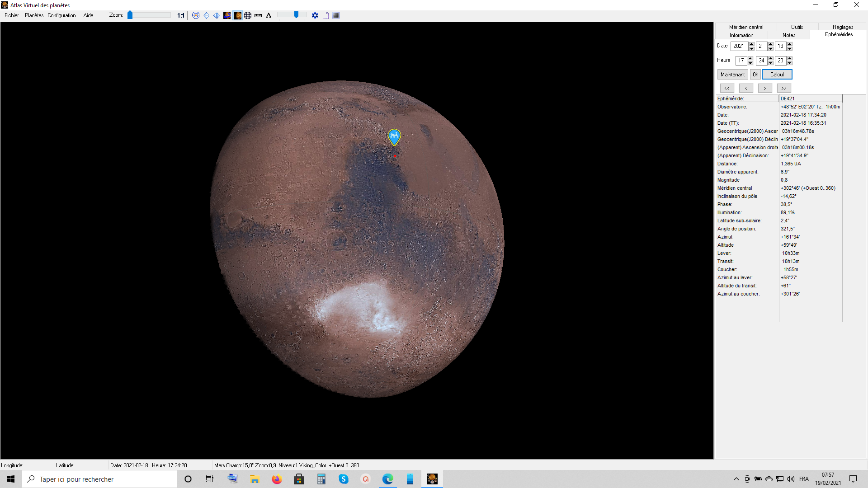Click the full screen display icon
Viewport: 868px width, 488px height.
click(336, 15)
